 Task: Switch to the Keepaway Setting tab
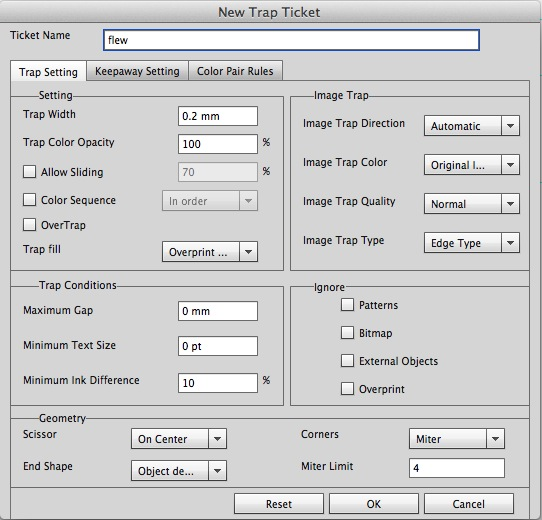(x=137, y=71)
